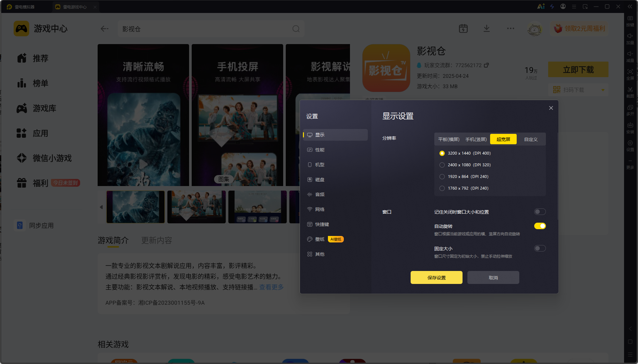
Task: Open the three-dot more options menu
Action: [x=511, y=29]
